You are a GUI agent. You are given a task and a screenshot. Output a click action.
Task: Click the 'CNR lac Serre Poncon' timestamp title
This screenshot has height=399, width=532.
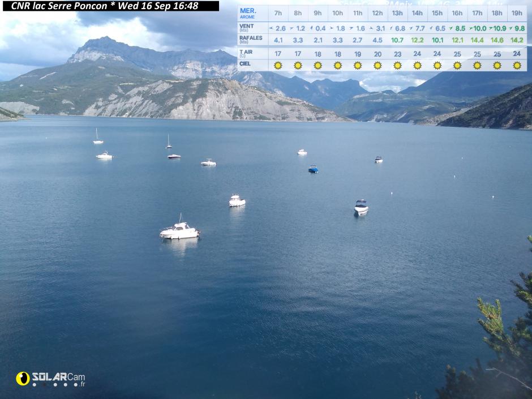coord(105,6)
